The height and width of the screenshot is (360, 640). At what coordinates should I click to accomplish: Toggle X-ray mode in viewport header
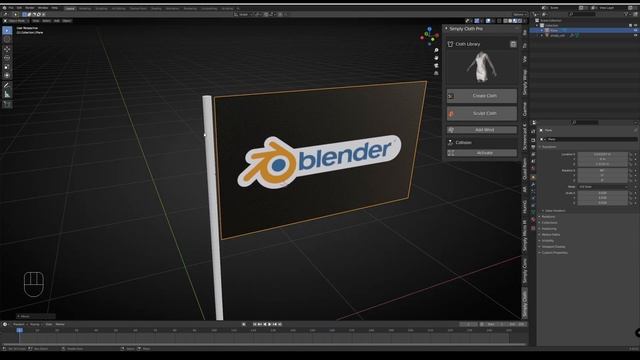(500, 20)
